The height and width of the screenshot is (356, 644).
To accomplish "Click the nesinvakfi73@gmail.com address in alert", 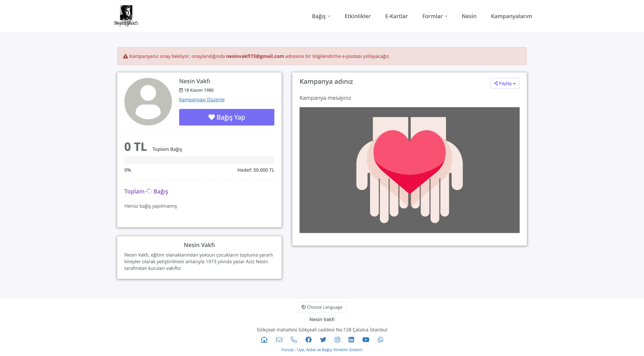I will click(x=255, y=56).
